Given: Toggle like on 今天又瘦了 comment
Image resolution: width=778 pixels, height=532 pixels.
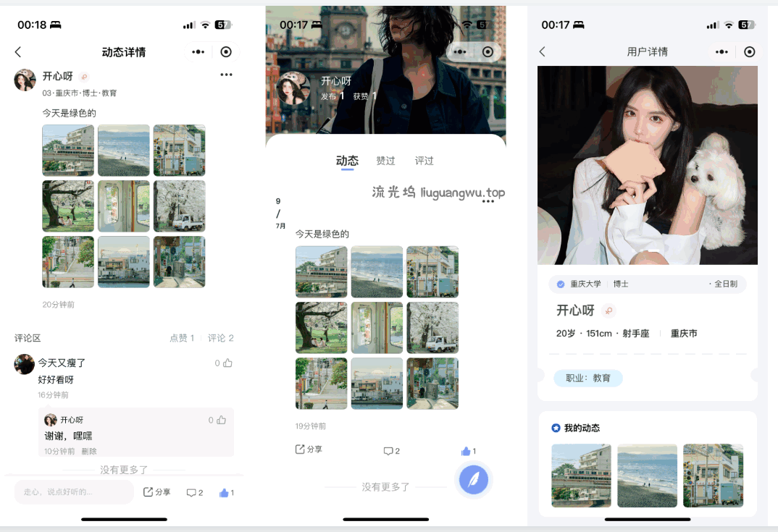Looking at the screenshot, I should click(227, 363).
